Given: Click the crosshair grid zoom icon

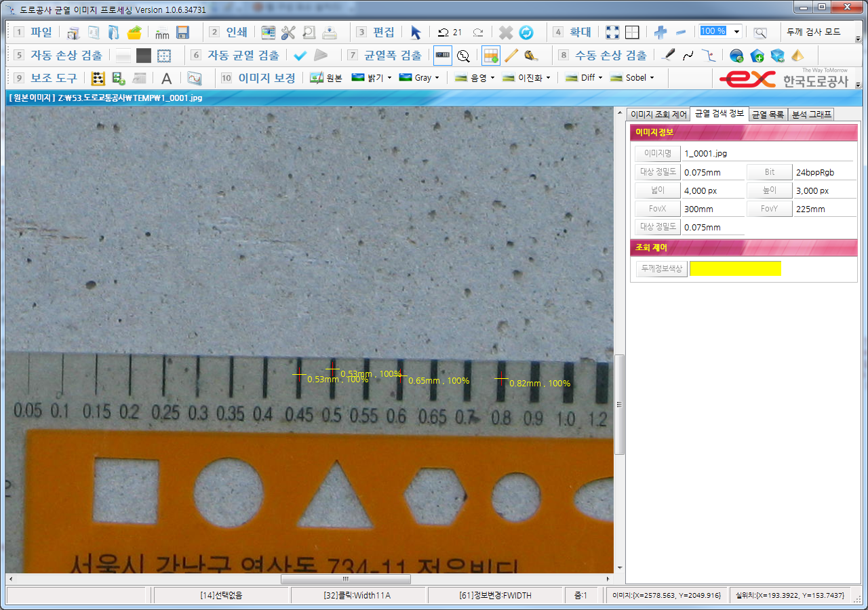Looking at the screenshot, I should click(632, 33).
